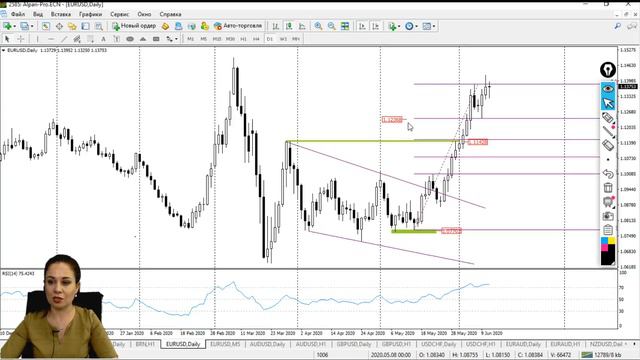Toggle the eye visibility tool in pen panel
Image resolution: width=640 pixels, height=360 pixels.
pyautogui.click(x=608, y=89)
